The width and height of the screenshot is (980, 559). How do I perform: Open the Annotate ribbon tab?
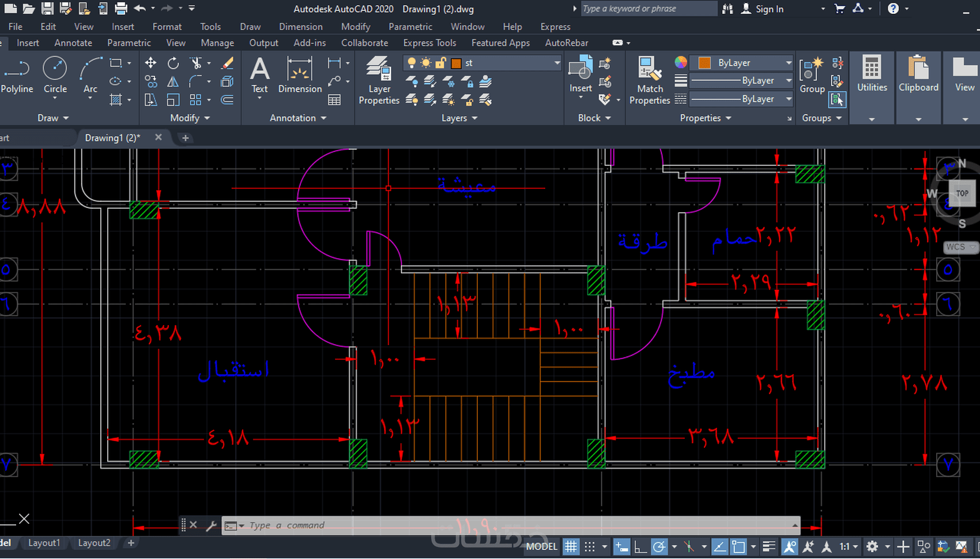point(73,43)
